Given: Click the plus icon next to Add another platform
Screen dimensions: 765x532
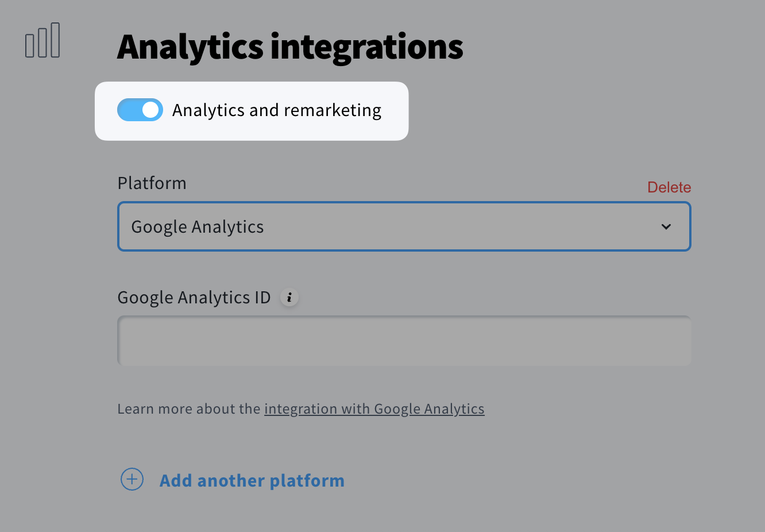Looking at the screenshot, I should [132, 479].
